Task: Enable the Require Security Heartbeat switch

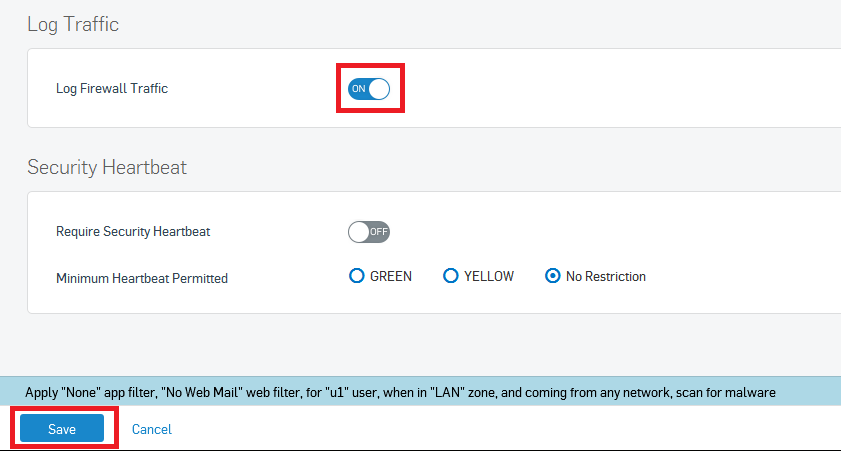Action: (x=369, y=232)
